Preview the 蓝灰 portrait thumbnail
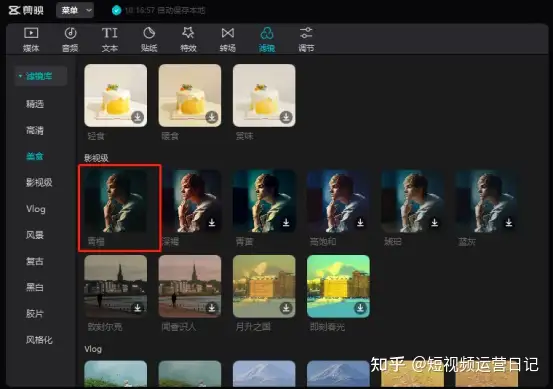This screenshot has height=389, width=554. pos(487,201)
